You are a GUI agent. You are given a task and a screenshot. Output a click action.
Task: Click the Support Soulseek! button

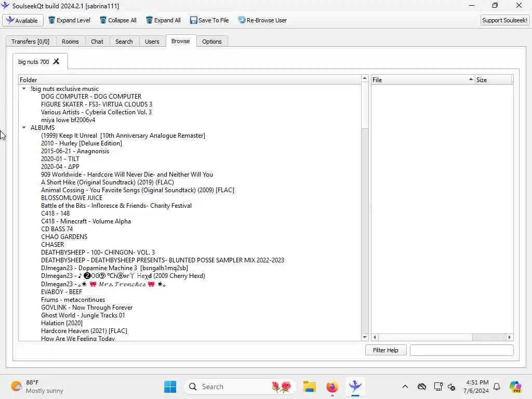[x=504, y=20]
